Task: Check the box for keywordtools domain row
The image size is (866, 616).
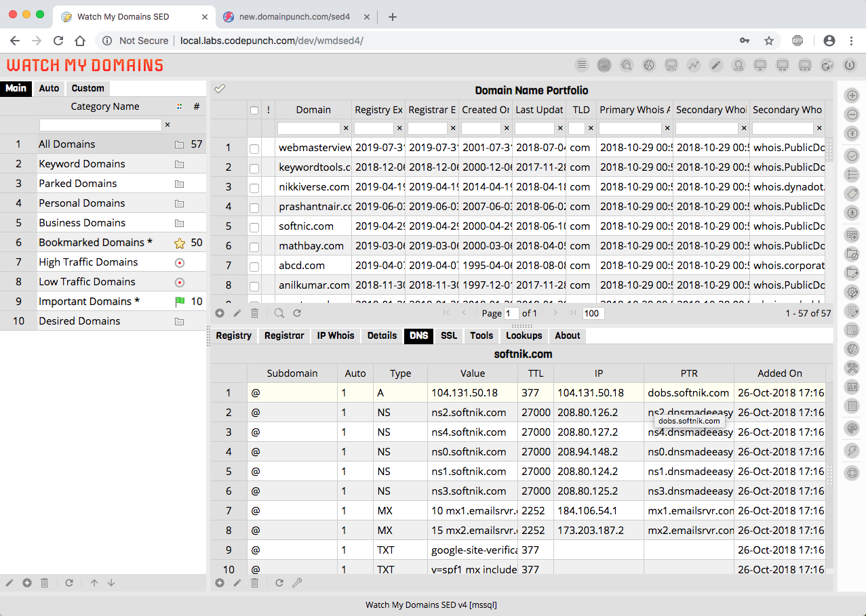Action: tap(254, 167)
